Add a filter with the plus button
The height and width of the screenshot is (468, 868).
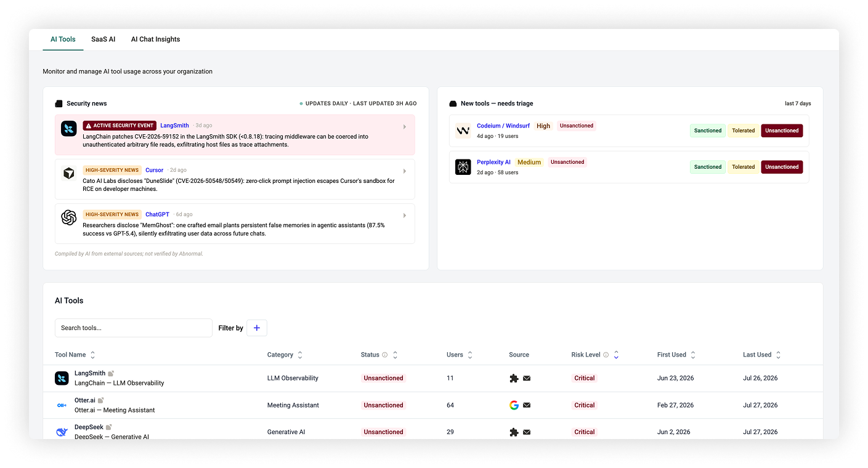pyautogui.click(x=257, y=328)
